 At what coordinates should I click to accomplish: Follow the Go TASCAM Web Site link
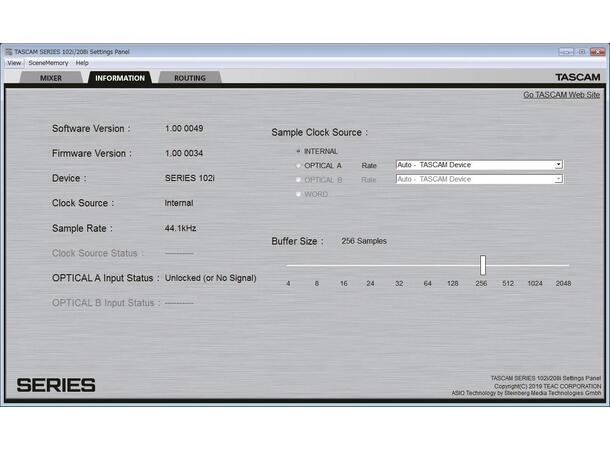click(561, 95)
